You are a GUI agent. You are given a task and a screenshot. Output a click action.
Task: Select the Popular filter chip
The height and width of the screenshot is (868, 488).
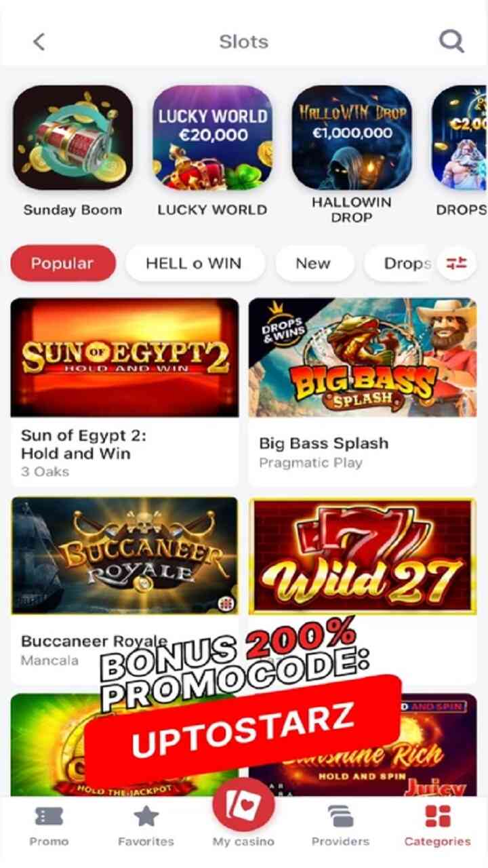tap(63, 263)
